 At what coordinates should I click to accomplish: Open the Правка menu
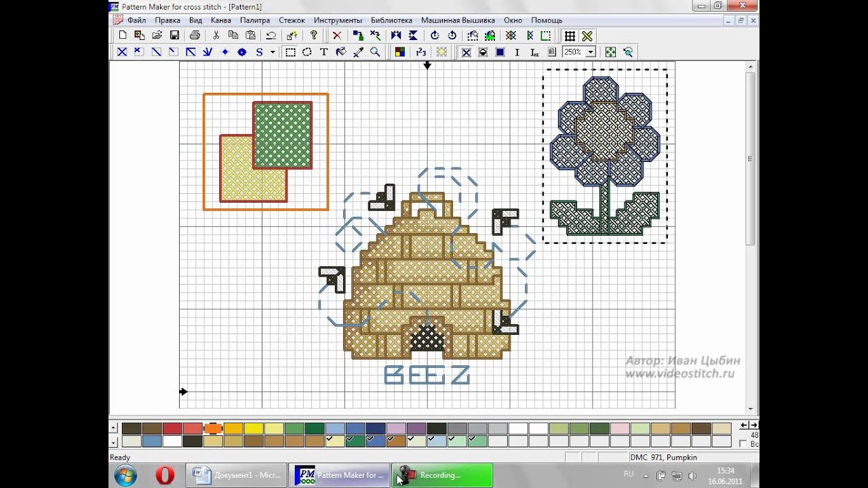(167, 20)
